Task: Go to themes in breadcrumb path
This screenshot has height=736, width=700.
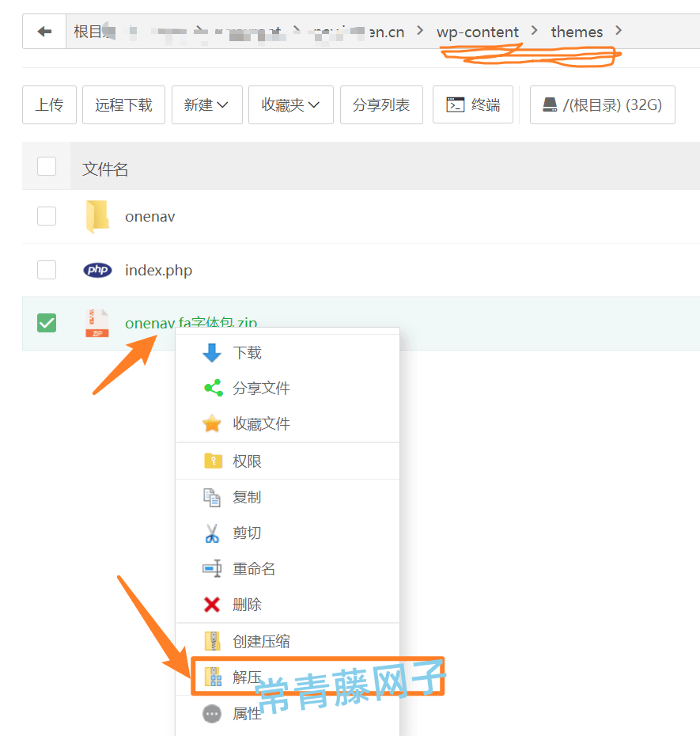Action: tap(577, 32)
